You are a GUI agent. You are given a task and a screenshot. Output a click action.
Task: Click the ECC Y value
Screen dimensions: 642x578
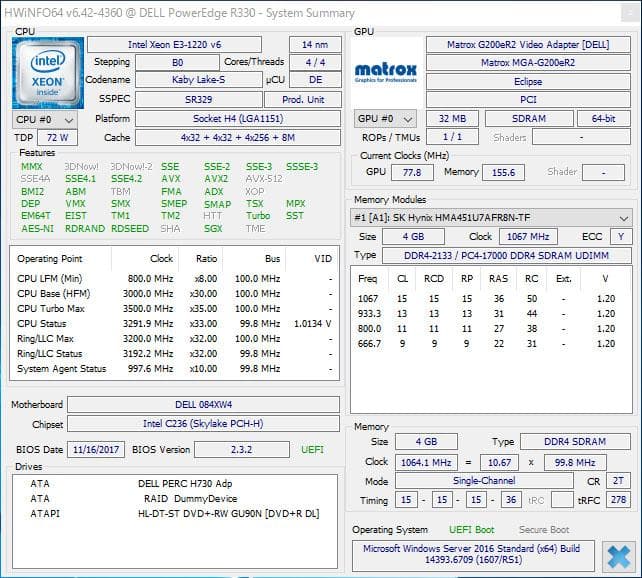(621, 237)
